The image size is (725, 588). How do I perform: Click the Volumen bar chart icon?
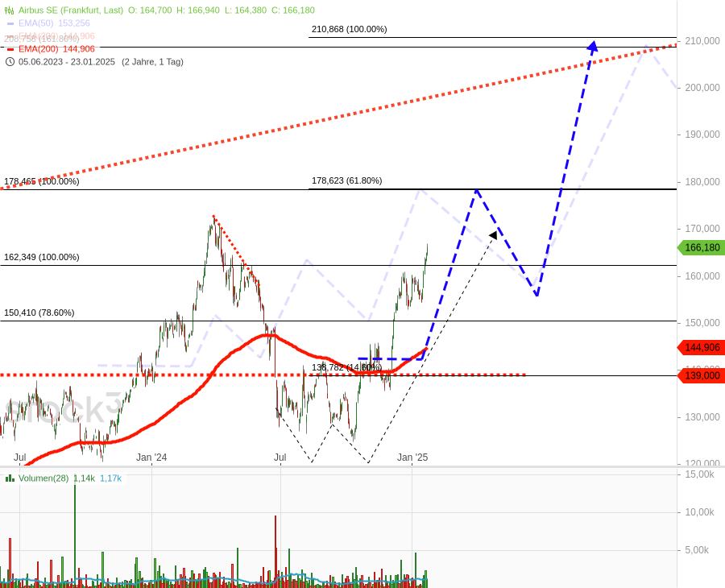[x=10, y=478]
